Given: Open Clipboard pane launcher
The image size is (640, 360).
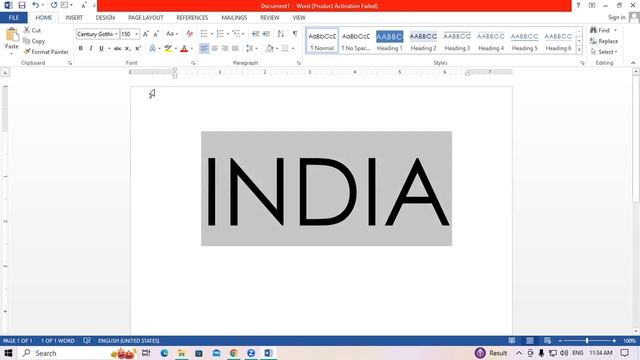Looking at the screenshot, I should (x=70, y=63).
